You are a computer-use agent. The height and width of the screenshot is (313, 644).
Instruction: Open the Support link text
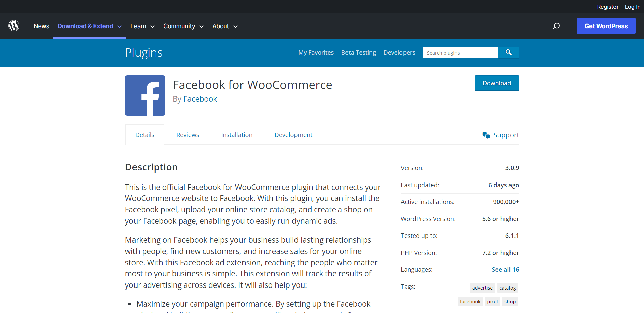(x=506, y=135)
